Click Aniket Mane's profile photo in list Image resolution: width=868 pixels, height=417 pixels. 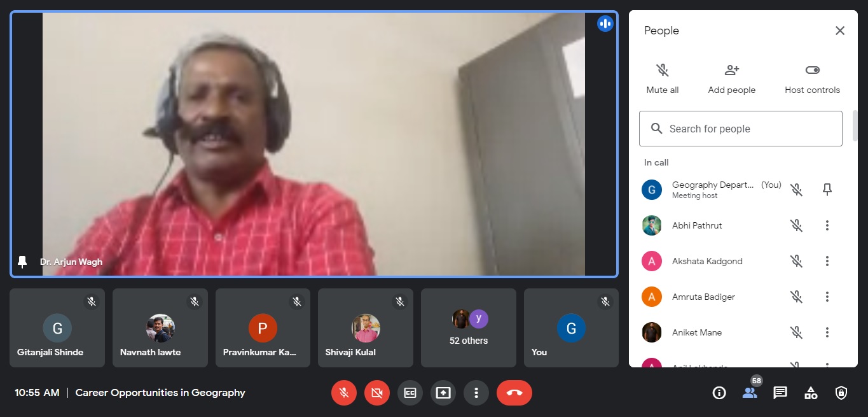[x=652, y=332]
